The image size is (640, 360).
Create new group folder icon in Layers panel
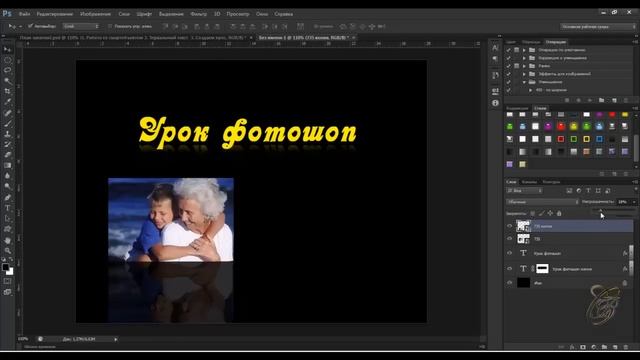click(x=604, y=347)
